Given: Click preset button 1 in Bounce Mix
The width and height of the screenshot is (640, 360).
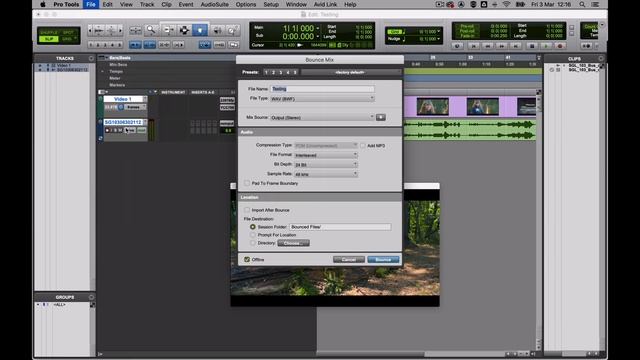Looking at the screenshot, I should point(266,72).
